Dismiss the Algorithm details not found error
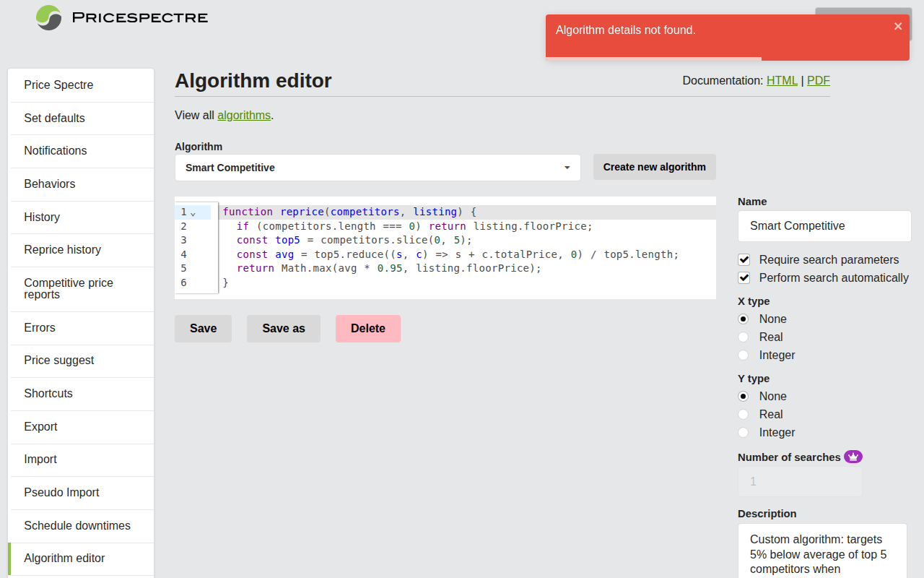The width and height of the screenshot is (924, 578). (x=898, y=25)
